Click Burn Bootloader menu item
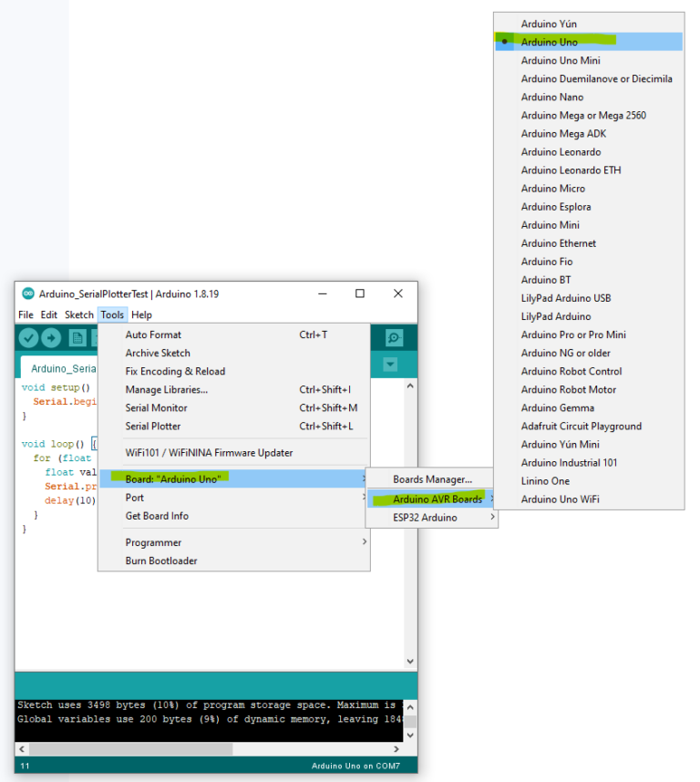This screenshot has width=700, height=782. point(160,561)
